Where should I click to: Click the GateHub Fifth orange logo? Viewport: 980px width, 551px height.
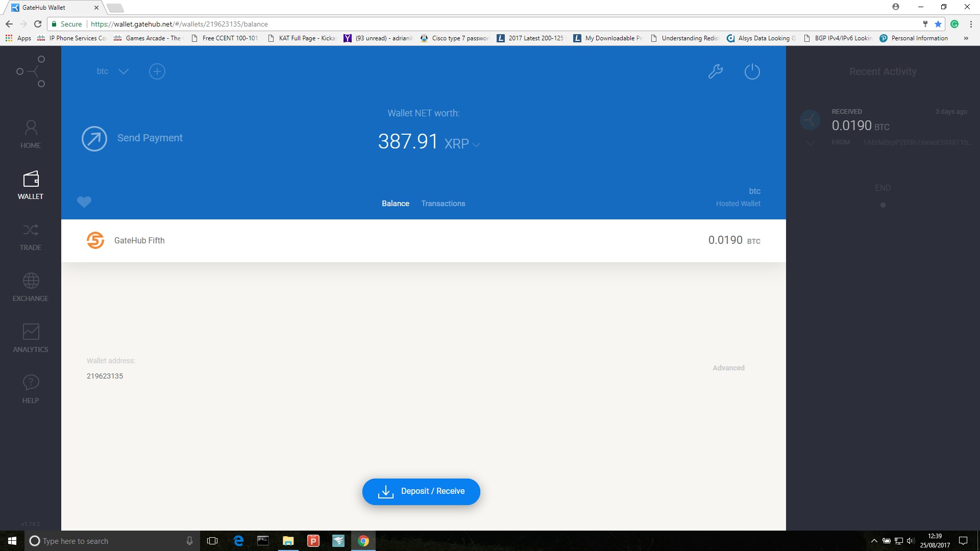click(x=95, y=240)
